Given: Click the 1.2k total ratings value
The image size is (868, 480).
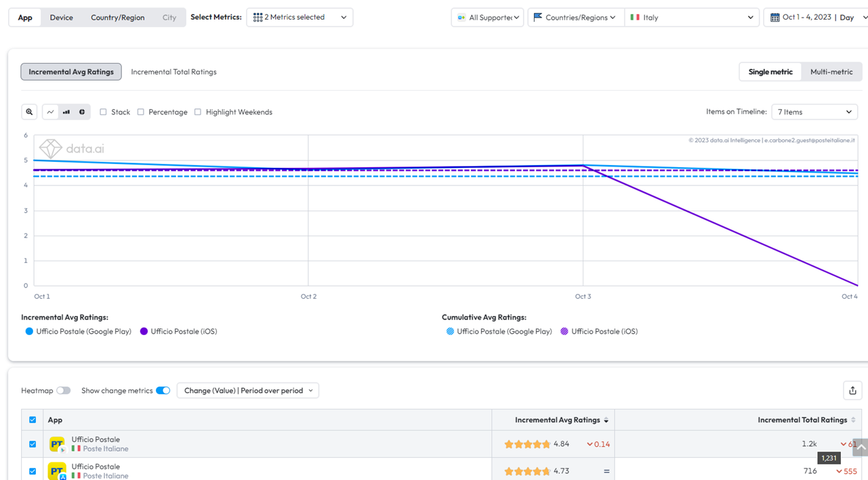Looking at the screenshot, I should coord(810,444).
